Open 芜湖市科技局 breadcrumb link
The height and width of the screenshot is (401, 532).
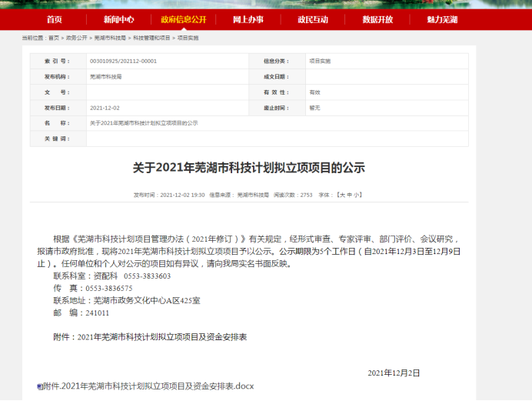coord(108,37)
